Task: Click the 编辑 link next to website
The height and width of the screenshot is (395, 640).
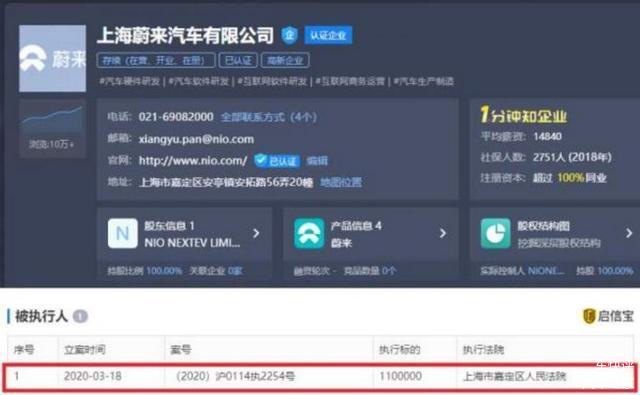Action: click(x=317, y=161)
